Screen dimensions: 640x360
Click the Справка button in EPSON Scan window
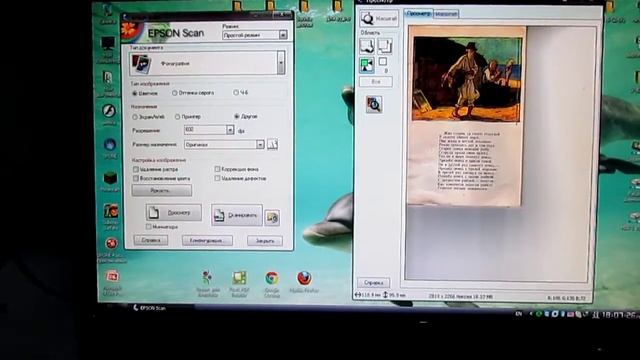point(151,240)
